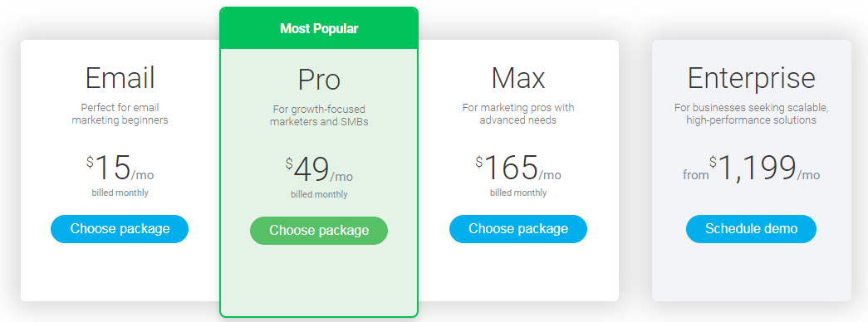Click 'For growth-focused marketers and SMBs' text
This screenshot has height=322, width=868.
pos(319,115)
